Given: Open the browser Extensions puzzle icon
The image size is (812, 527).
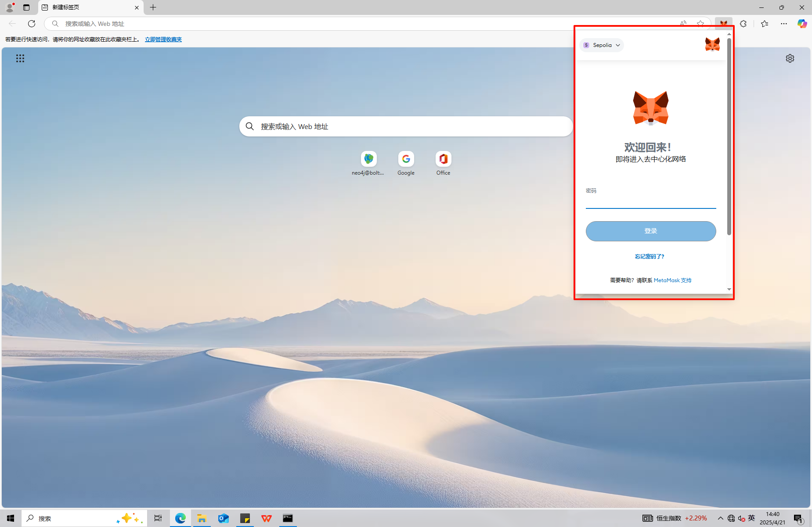Looking at the screenshot, I should (743, 24).
